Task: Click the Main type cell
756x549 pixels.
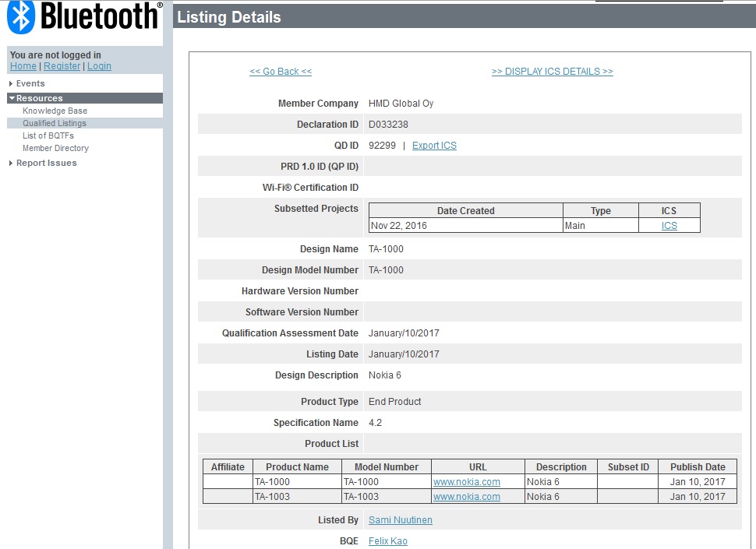Action: (x=601, y=225)
